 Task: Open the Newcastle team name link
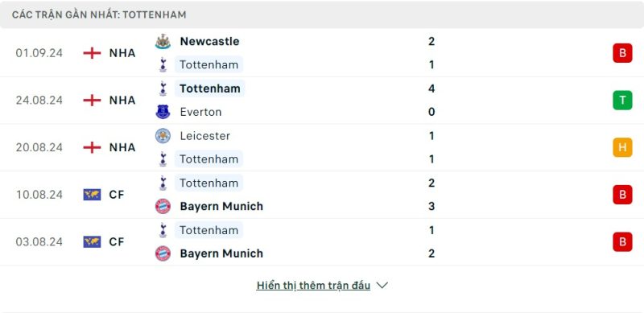(209, 42)
